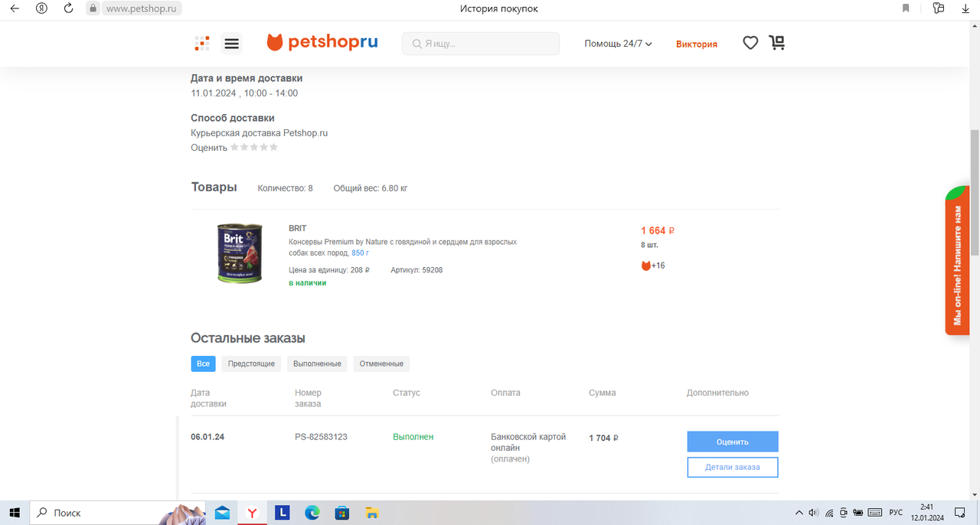Open the shopping cart
This screenshot has width=980, height=525.
pyautogui.click(x=777, y=43)
